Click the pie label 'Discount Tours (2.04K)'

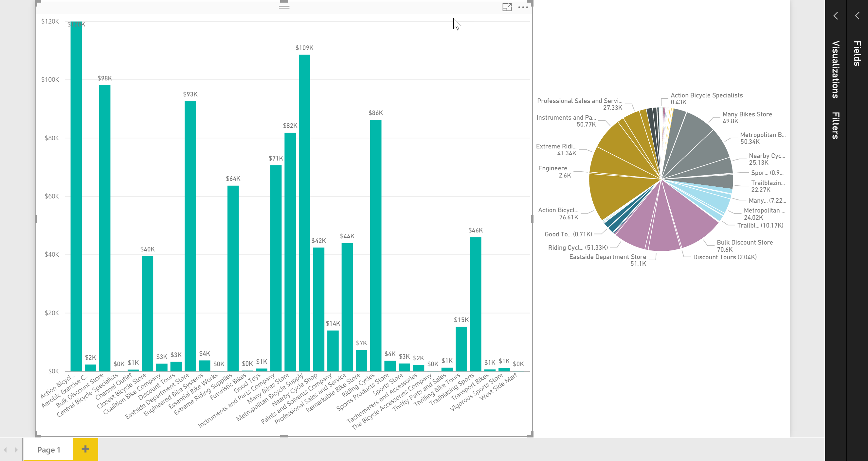725,257
